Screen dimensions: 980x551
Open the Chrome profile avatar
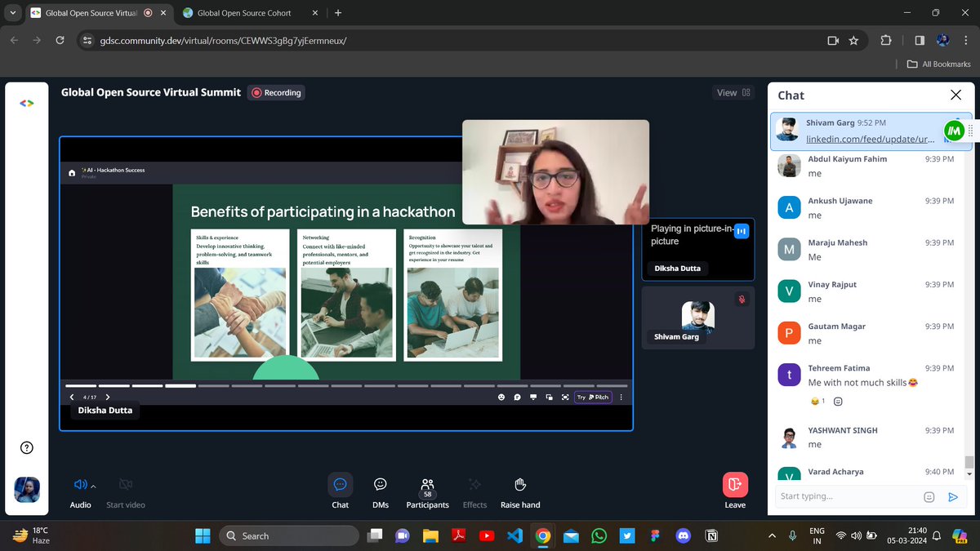(x=942, y=40)
